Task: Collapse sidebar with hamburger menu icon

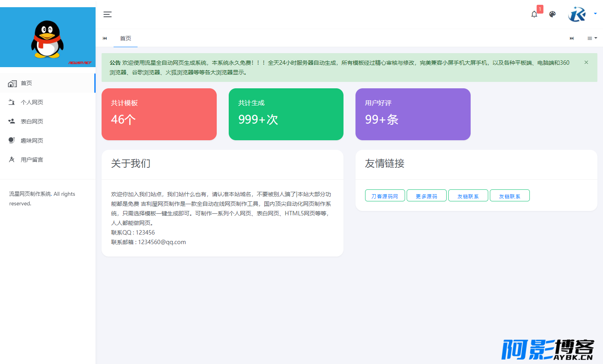Action: [108, 14]
